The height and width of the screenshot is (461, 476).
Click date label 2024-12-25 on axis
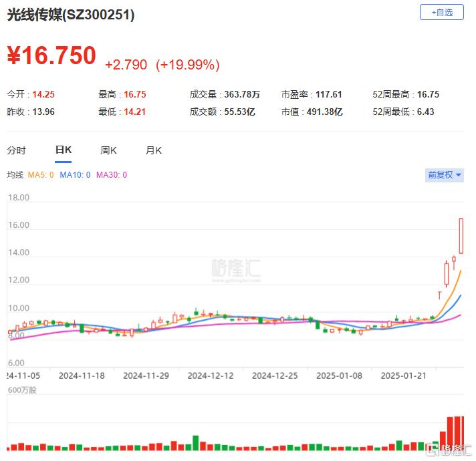[x=275, y=375]
